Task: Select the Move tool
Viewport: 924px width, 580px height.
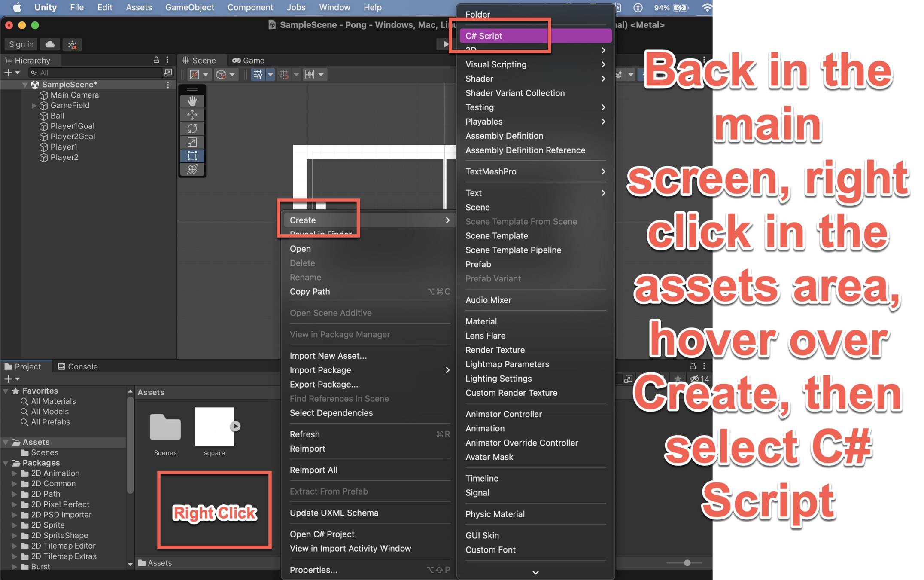Action: (x=192, y=115)
